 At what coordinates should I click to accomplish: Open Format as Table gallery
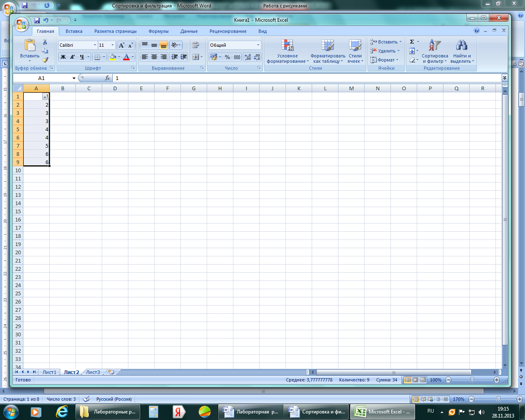(328, 51)
